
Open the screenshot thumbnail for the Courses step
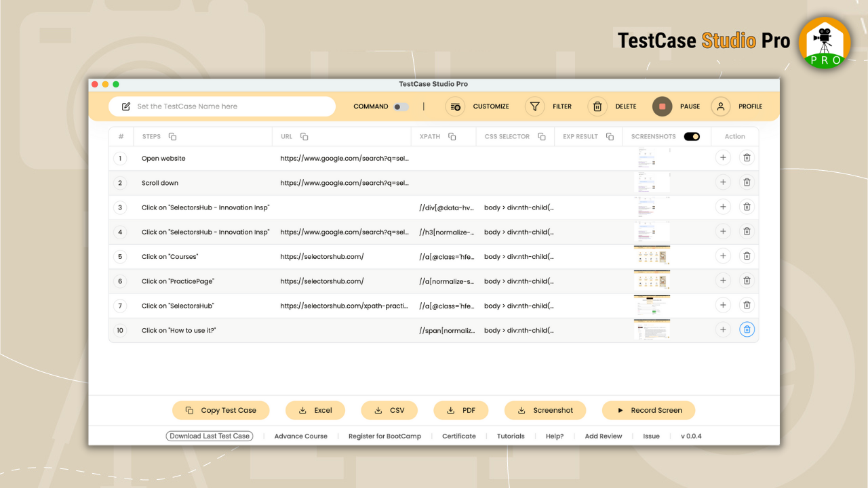652,256
